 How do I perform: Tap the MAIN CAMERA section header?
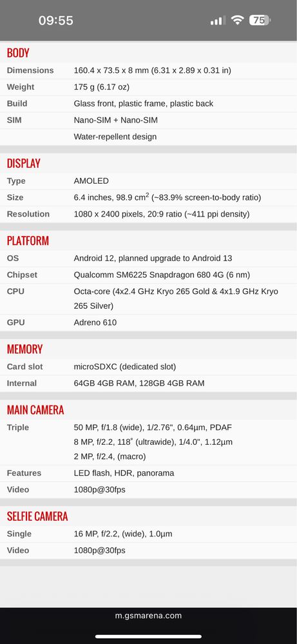point(35,410)
